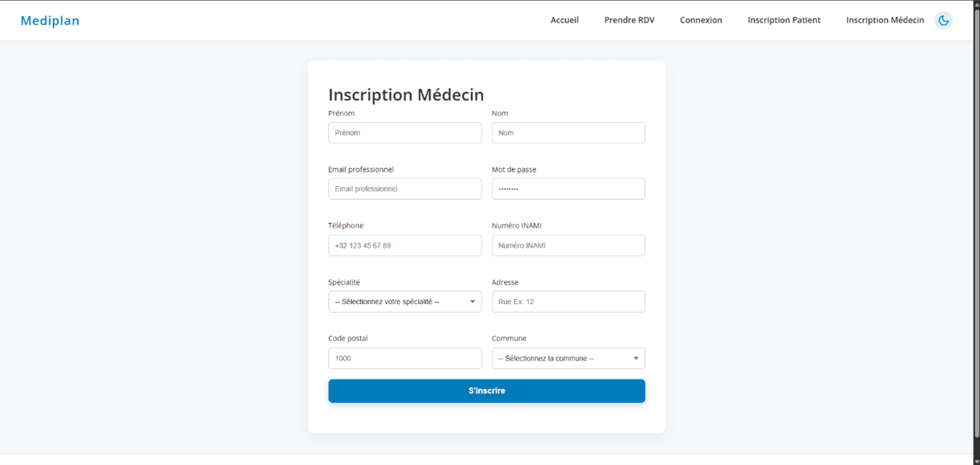980x465 pixels.
Task: Click the Email professionnel field
Action: point(404,189)
